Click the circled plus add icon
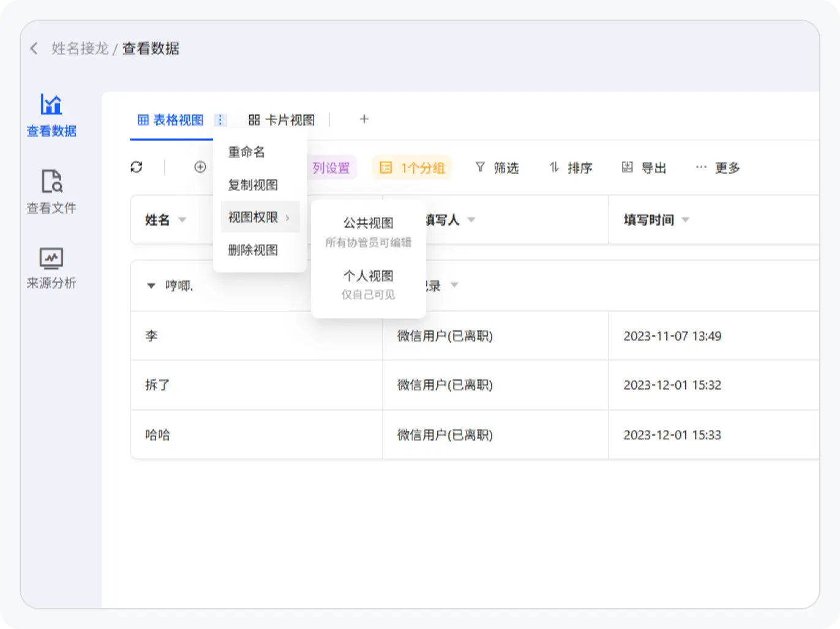Image resolution: width=840 pixels, height=629 pixels. 200,167
